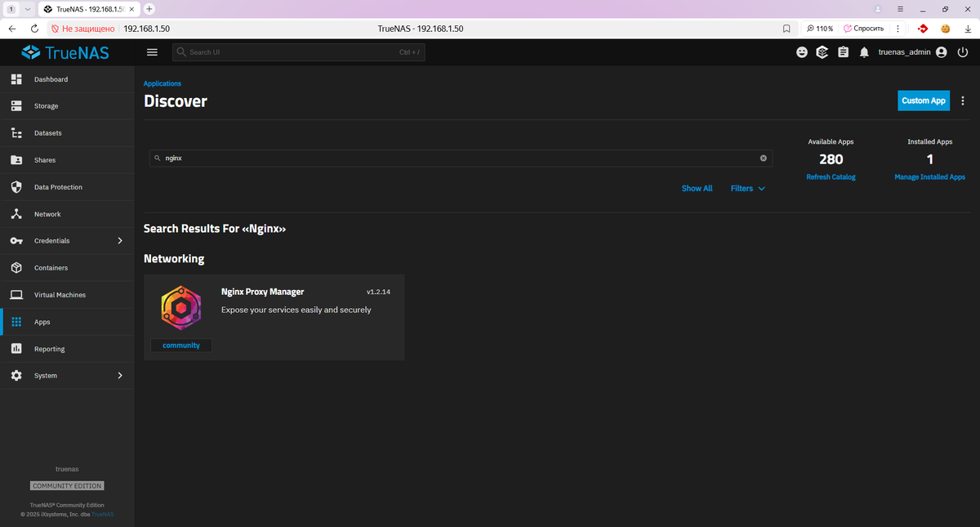Open Manage Installed Apps link
This screenshot has width=980, height=527.
929,177
